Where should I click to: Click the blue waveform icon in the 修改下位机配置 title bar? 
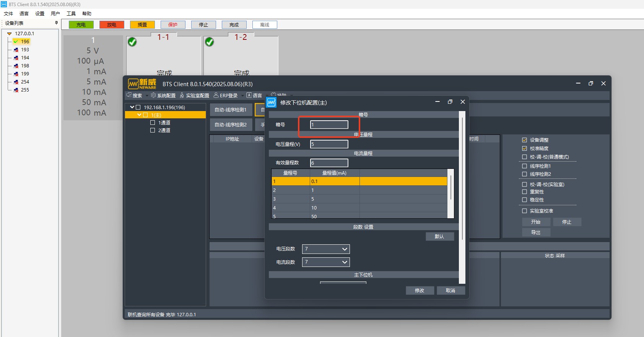pyautogui.click(x=271, y=102)
